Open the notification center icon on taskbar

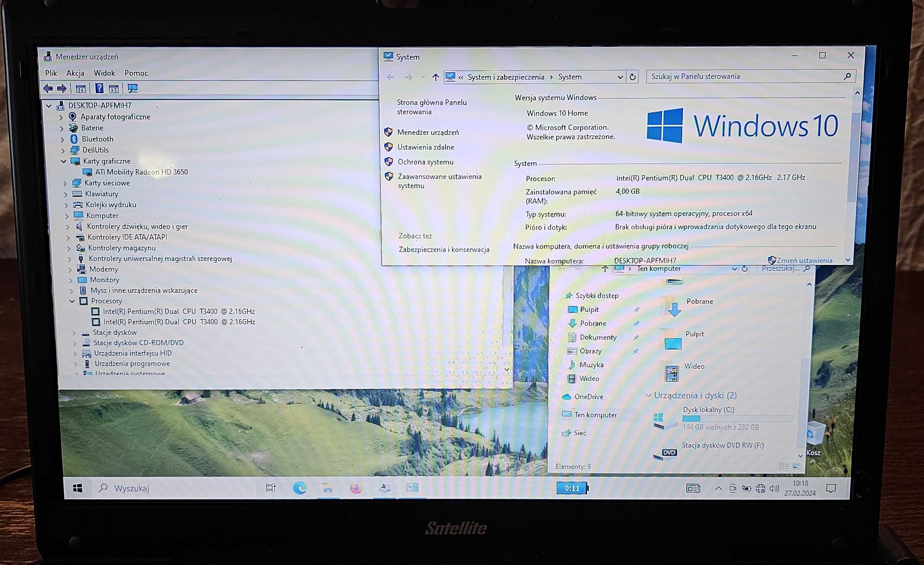point(831,488)
